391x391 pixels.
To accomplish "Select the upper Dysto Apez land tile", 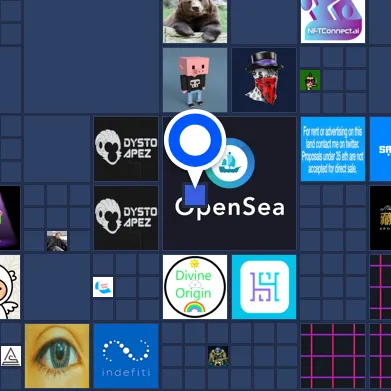I will (x=126, y=149).
